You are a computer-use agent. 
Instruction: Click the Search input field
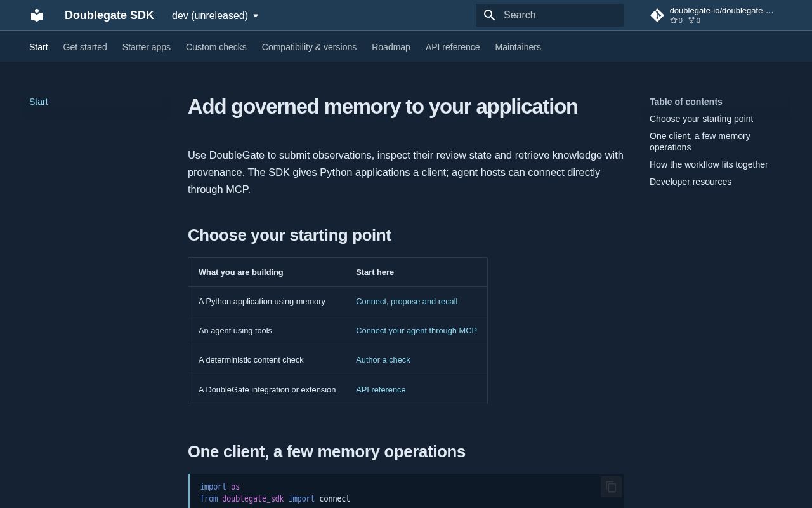tap(550, 15)
